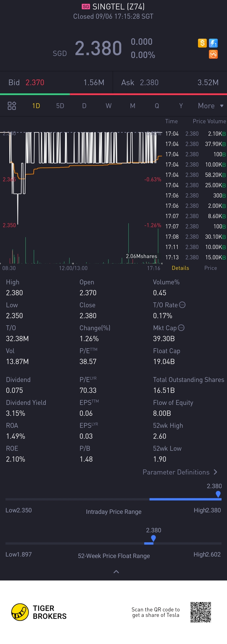Select the 1D intraday chart period
Image resolution: width=227 pixels, height=644 pixels.
[x=36, y=106]
